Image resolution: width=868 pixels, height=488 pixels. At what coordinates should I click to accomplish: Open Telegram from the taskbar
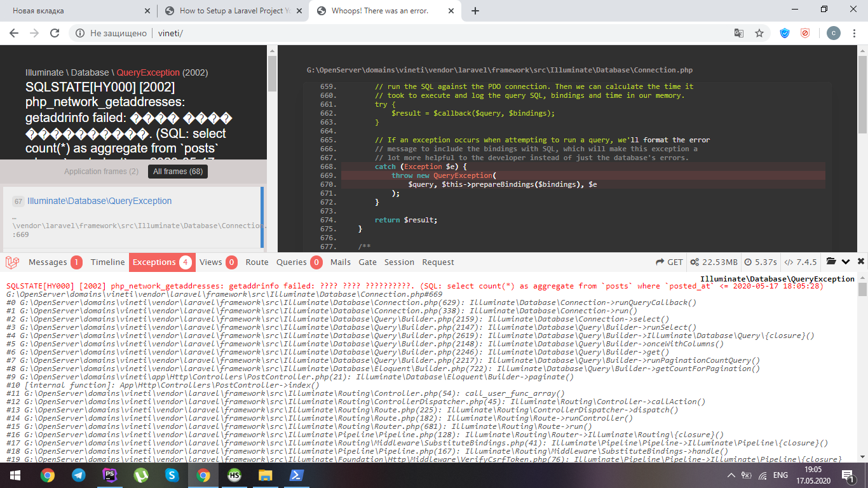pyautogui.click(x=79, y=475)
